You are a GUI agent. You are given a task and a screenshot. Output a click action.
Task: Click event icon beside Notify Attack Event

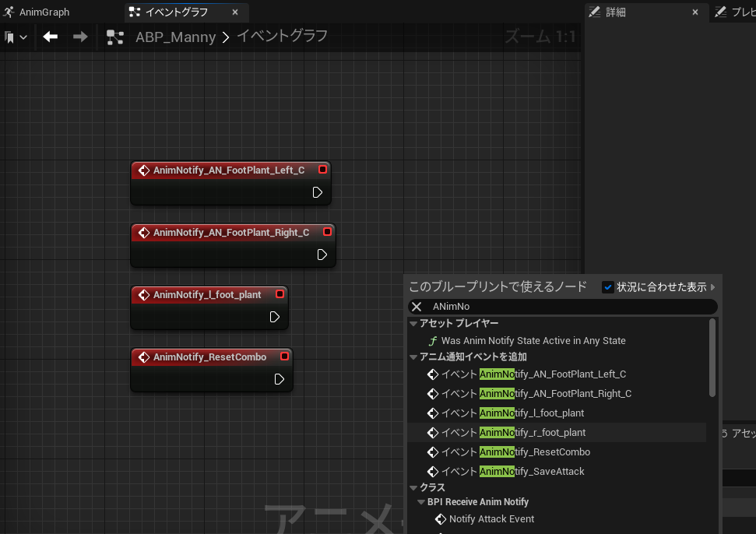[441, 519]
